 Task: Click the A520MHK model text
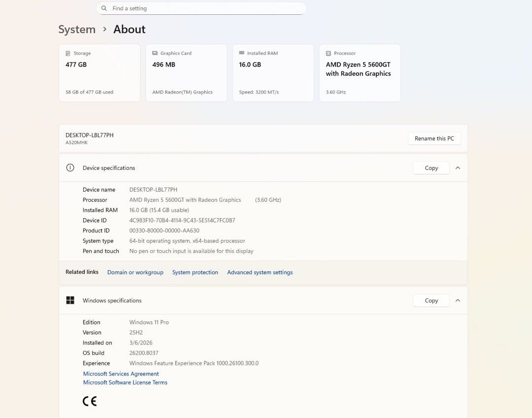pyautogui.click(x=77, y=143)
